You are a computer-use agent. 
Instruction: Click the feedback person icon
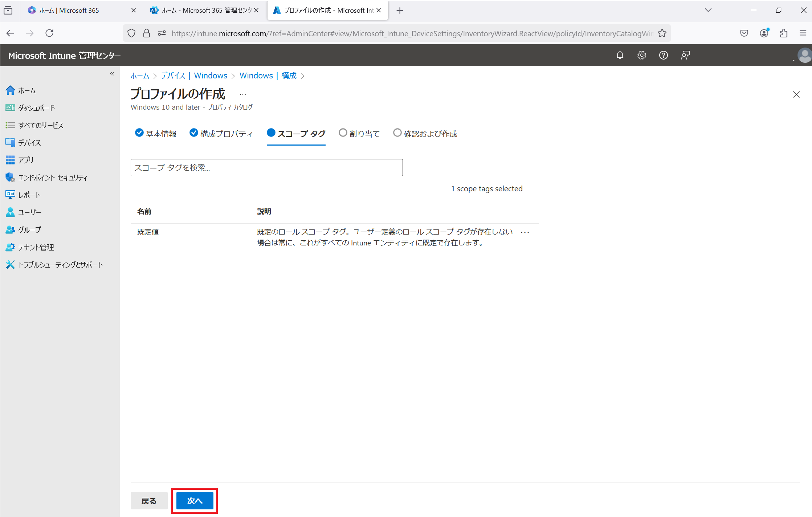(x=685, y=55)
